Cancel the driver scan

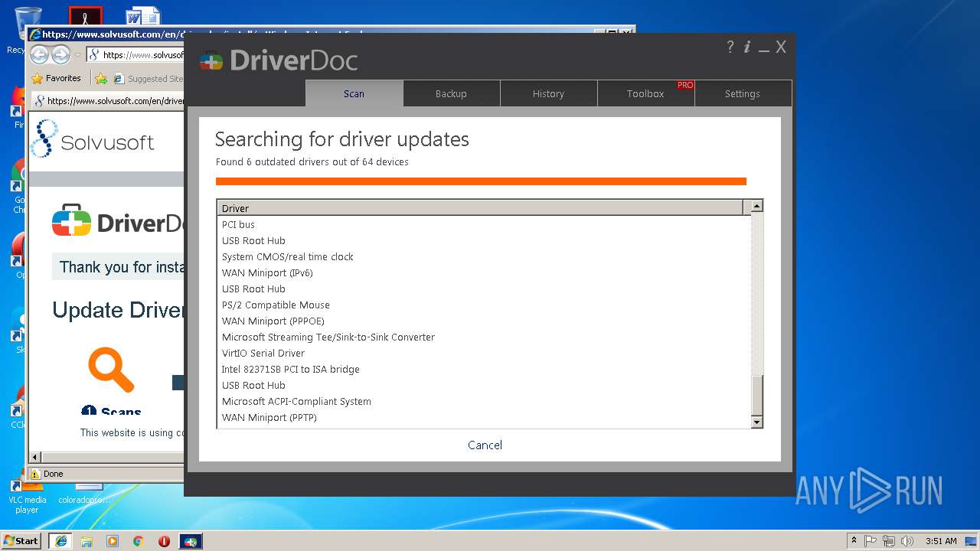point(485,445)
